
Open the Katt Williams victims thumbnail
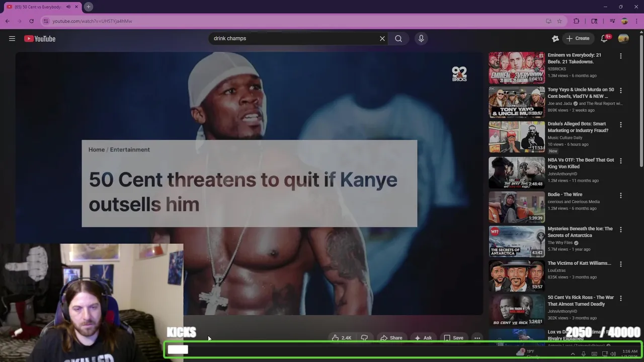[x=517, y=276]
